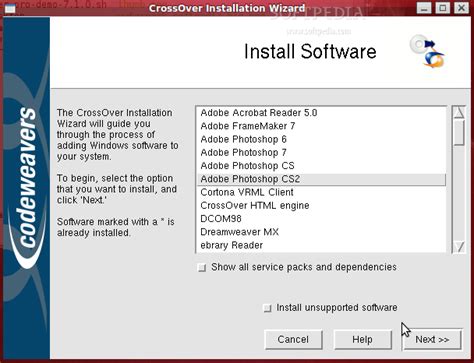Toggle Install unsupported software checkbox
The image size is (474, 363).
coord(267,308)
